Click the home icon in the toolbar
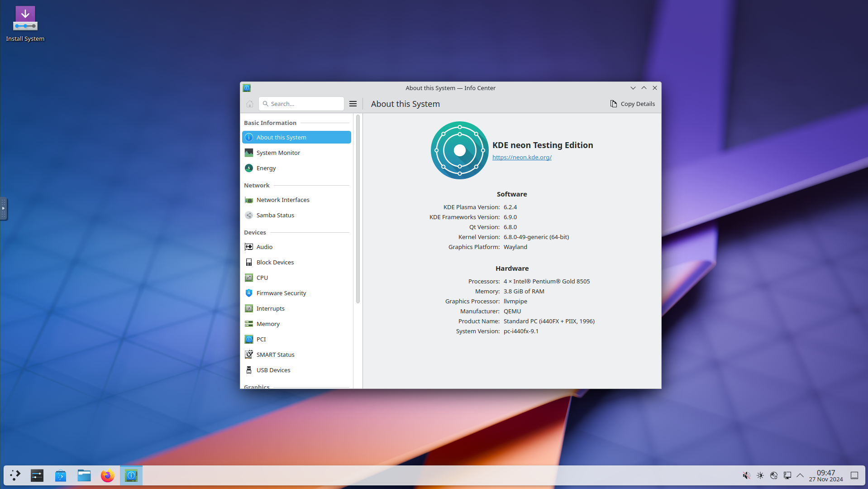Screen dimensions: 868x489 click(x=250, y=104)
